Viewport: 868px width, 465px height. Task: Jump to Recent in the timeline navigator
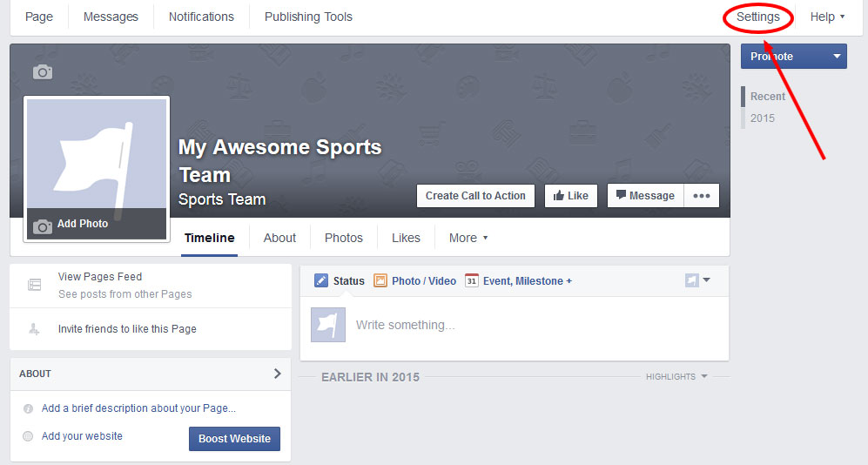(768, 97)
